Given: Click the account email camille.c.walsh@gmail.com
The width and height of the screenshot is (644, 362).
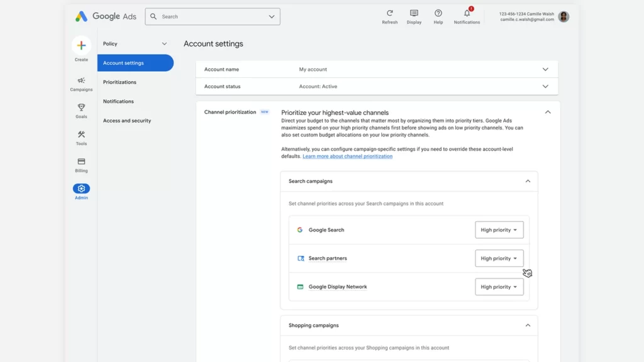Looking at the screenshot, I should tap(527, 19).
